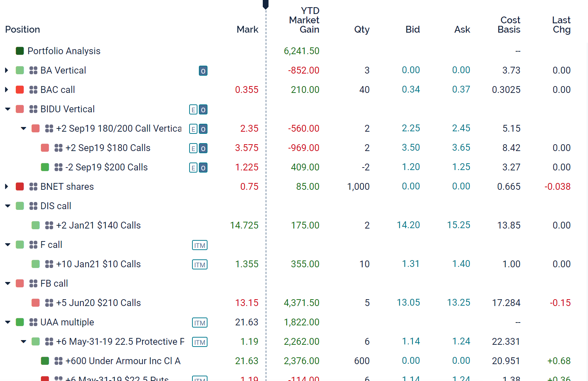Click the Position column header
The height and width of the screenshot is (381, 588).
(x=23, y=29)
